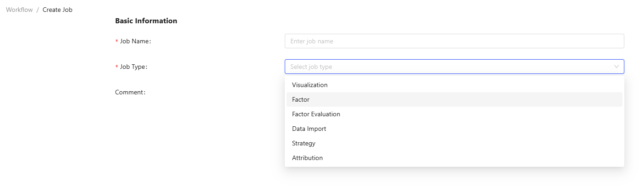Focus the Job Name input field
Viewport: 644px width, 186px height.
(454, 41)
